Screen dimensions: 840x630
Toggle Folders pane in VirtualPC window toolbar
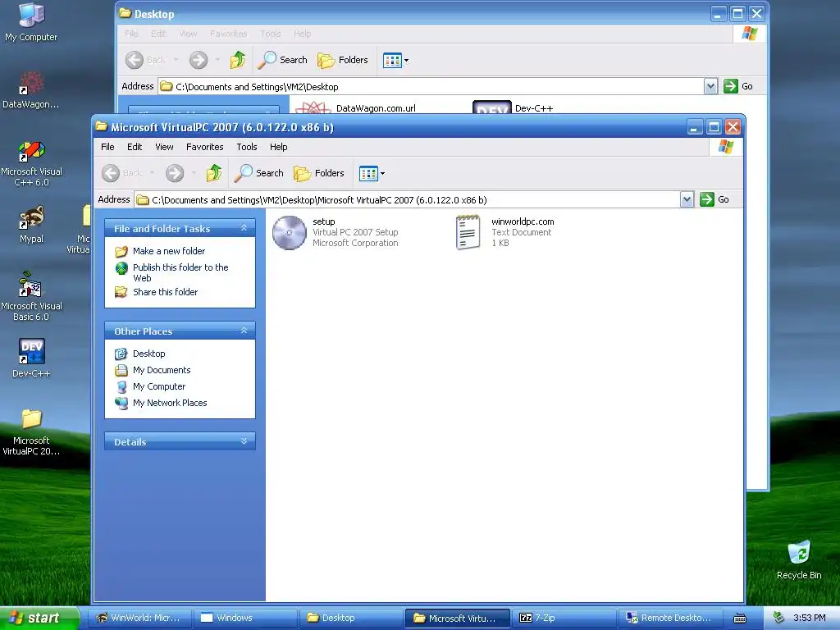[x=319, y=173]
